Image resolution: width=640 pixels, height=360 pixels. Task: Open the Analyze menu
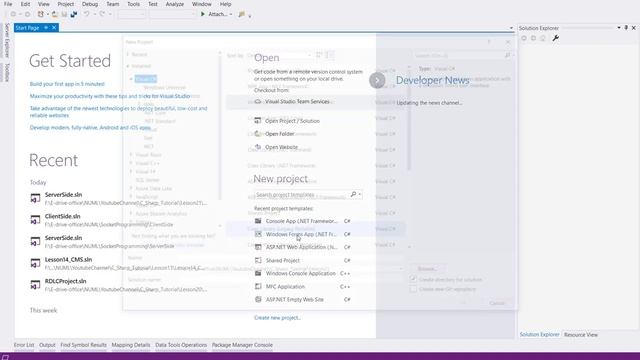click(175, 4)
